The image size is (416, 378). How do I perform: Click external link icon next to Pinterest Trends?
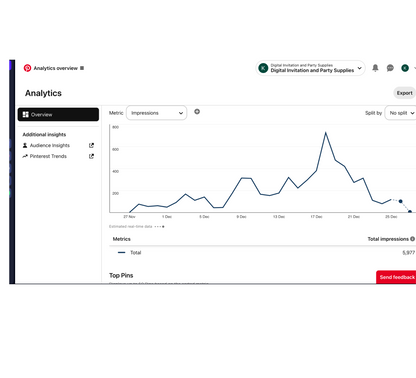coord(91,156)
